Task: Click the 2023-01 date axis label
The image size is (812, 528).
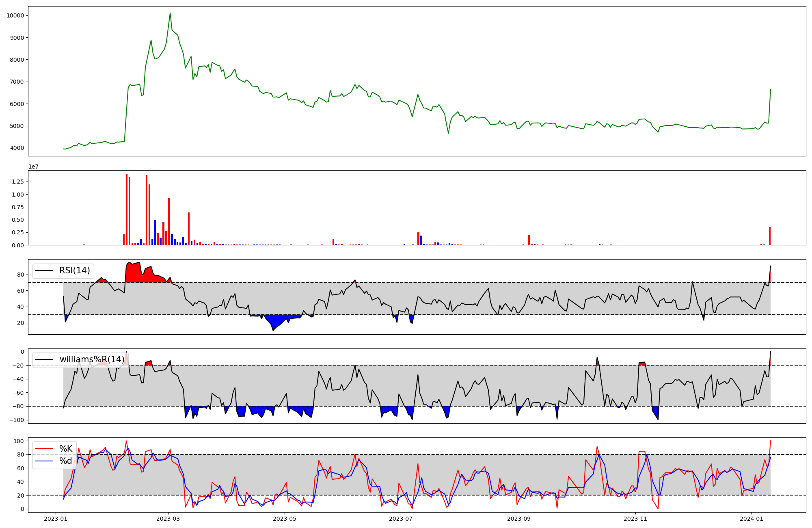Action: [x=55, y=519]
